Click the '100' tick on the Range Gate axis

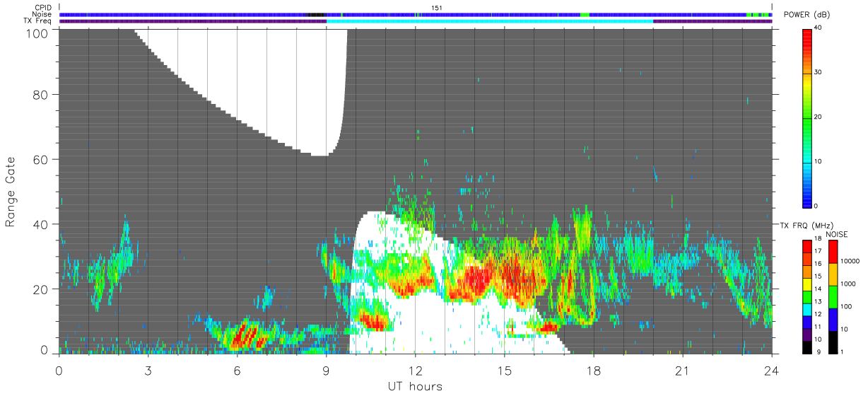pyautogui.click(x=37, y=33)
